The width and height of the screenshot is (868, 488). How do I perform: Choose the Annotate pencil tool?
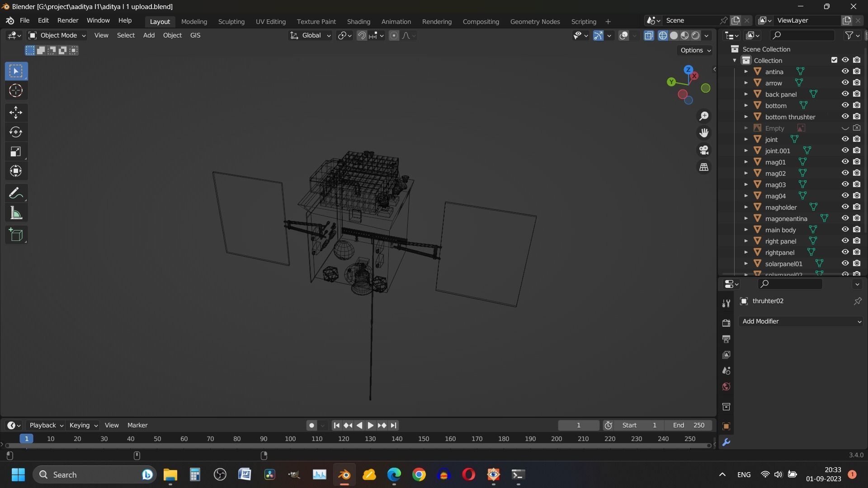(x=16, y=193)
